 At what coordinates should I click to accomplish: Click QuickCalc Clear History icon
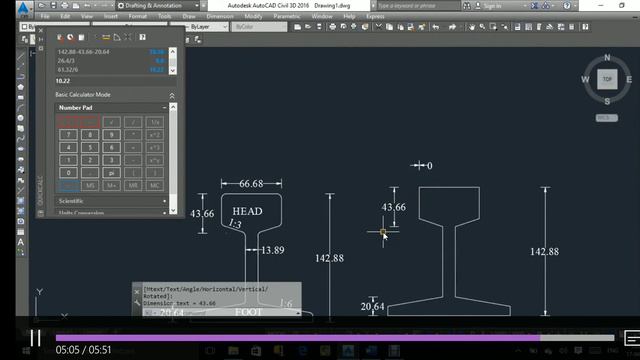(71, 38)
